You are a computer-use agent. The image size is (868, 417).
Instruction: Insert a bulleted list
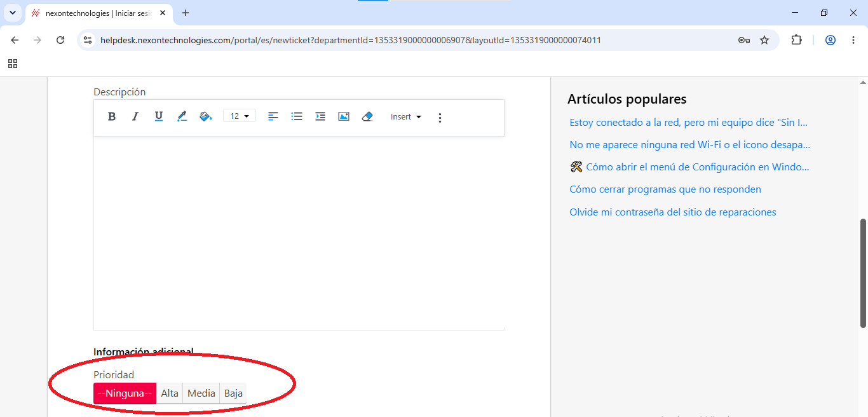coord(297,117)
